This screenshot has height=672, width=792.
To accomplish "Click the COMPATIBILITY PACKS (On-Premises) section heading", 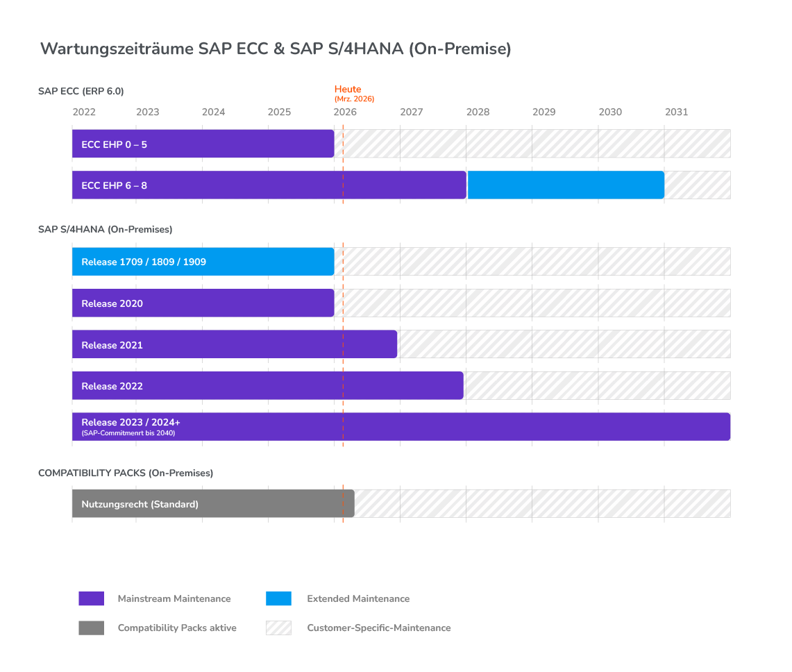I will point(126,473).
